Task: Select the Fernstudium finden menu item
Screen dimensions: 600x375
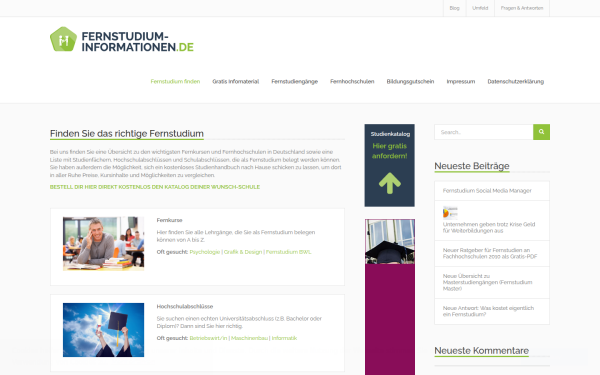Action: point(175,82)
